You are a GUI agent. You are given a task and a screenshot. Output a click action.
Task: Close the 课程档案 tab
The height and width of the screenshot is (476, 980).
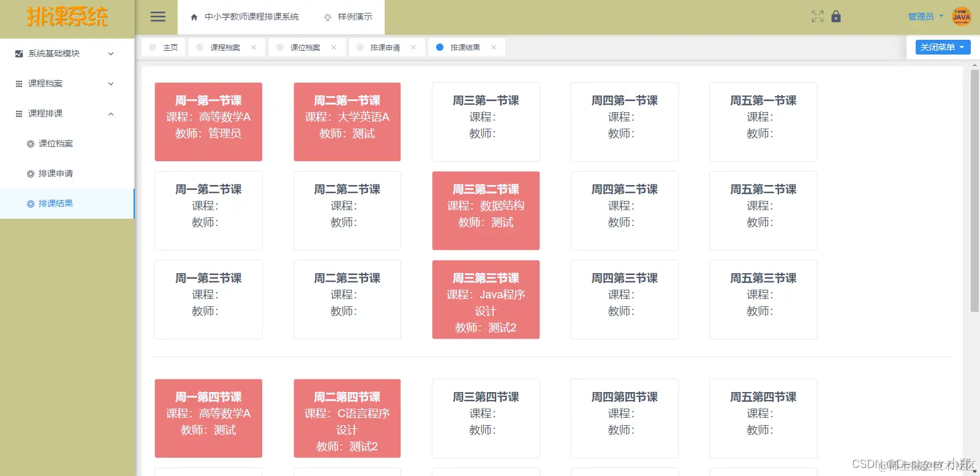254,47
